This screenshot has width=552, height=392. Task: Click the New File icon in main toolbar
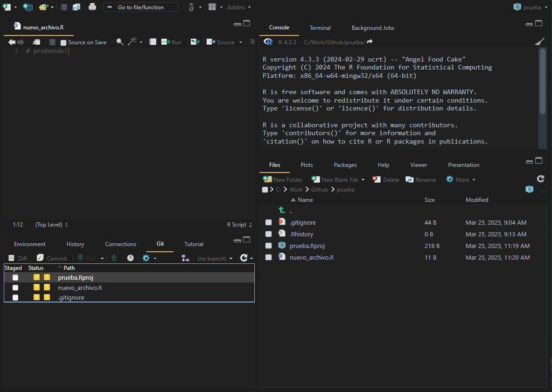point(7,7)
